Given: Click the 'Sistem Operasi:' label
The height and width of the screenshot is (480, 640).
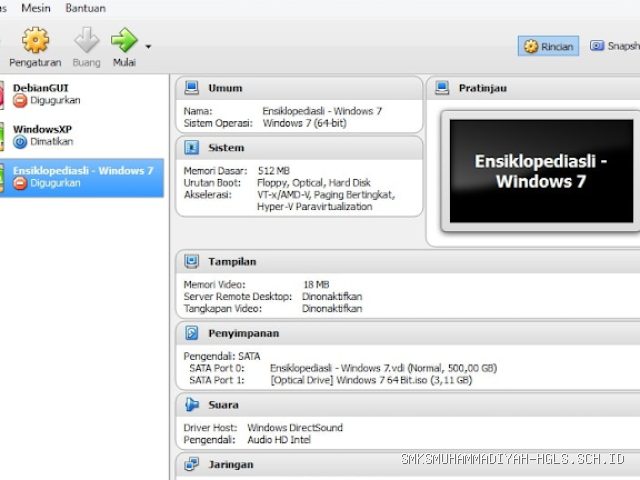Looking at the screenshot, I should click(218, 123).
